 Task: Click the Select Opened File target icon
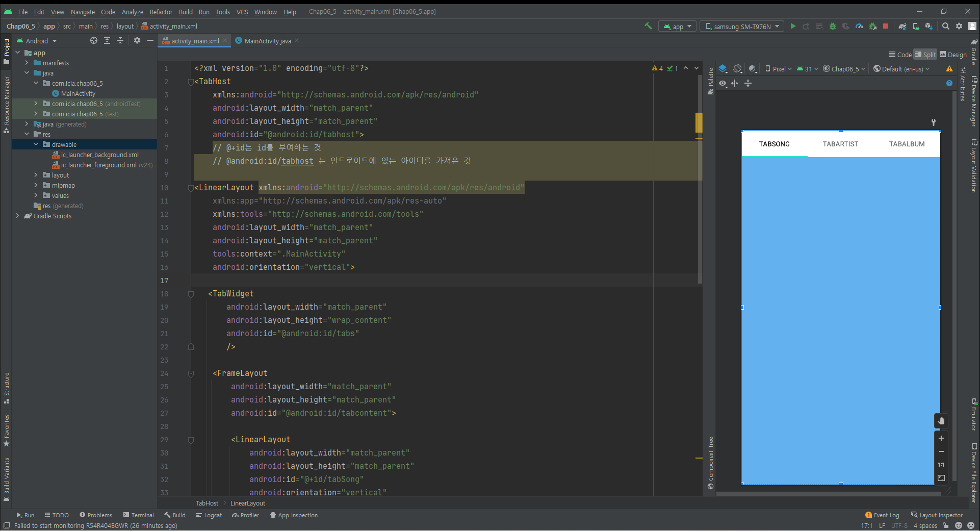pyautogui.click(x=94, y=40)
